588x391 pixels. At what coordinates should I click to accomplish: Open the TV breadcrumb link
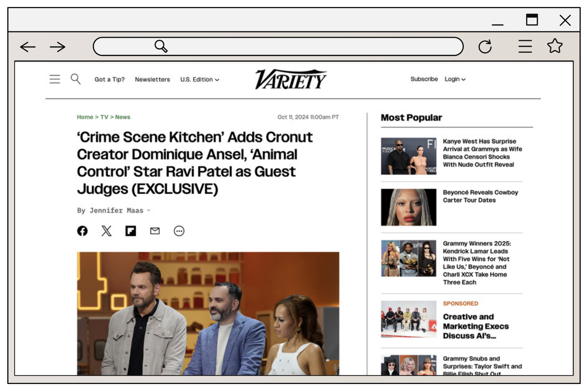pos(105,117)
